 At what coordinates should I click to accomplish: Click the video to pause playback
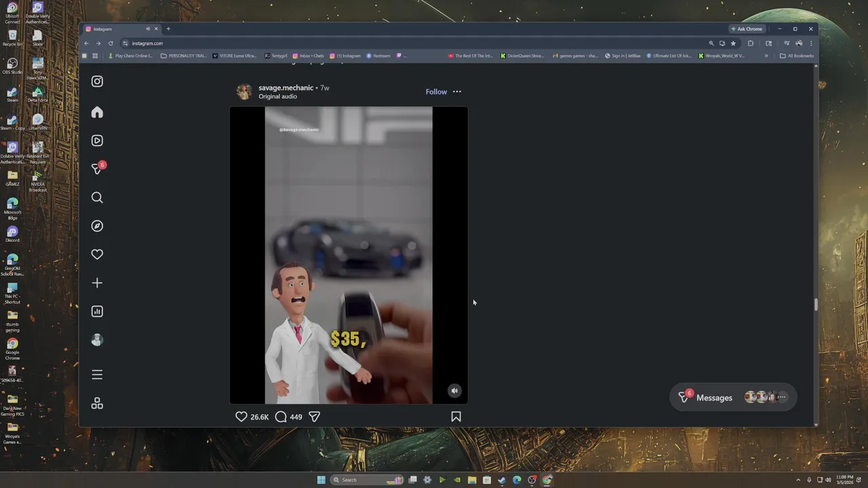pos(349,255)
